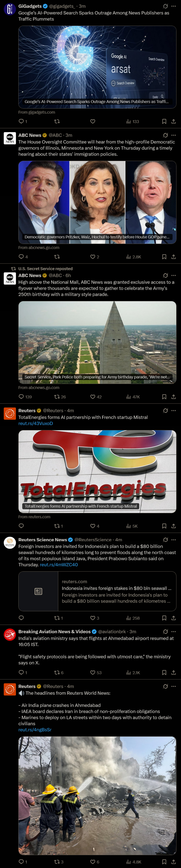View analytics of Breaking Aviation News post
Image resolution: width=181 pixels, height=868 pixels.
[x=133, y=672]
